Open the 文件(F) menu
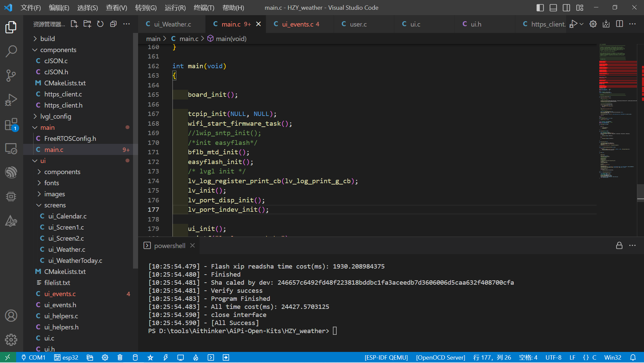 pos(31,8)
